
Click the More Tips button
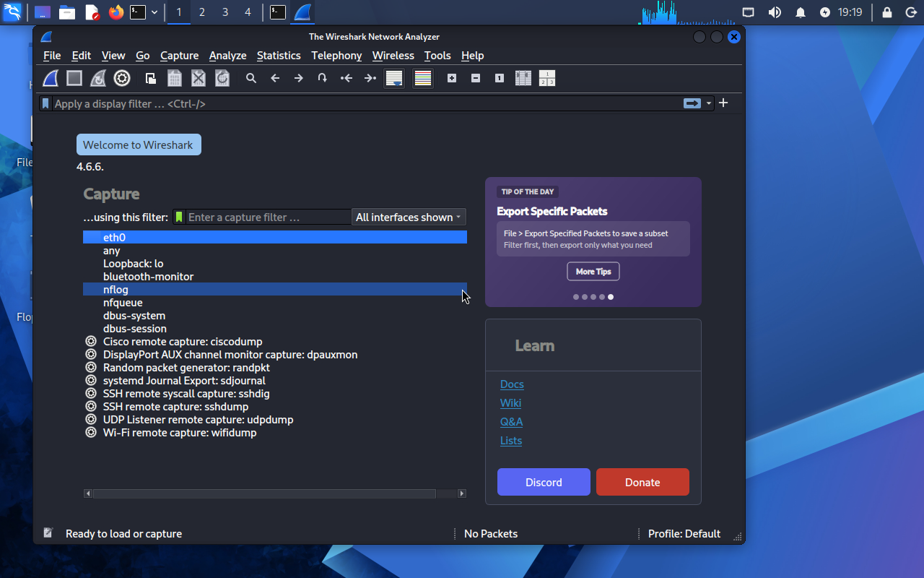(593, 272)
